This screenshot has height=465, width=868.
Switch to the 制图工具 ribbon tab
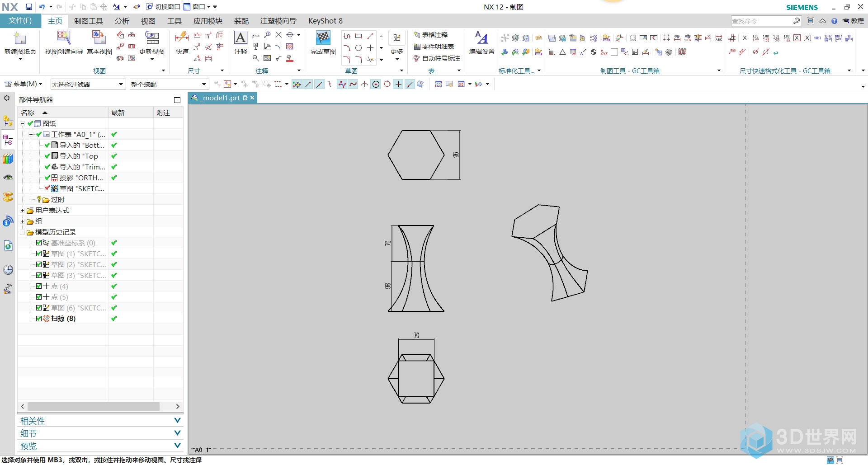click(x=88, y=21)
